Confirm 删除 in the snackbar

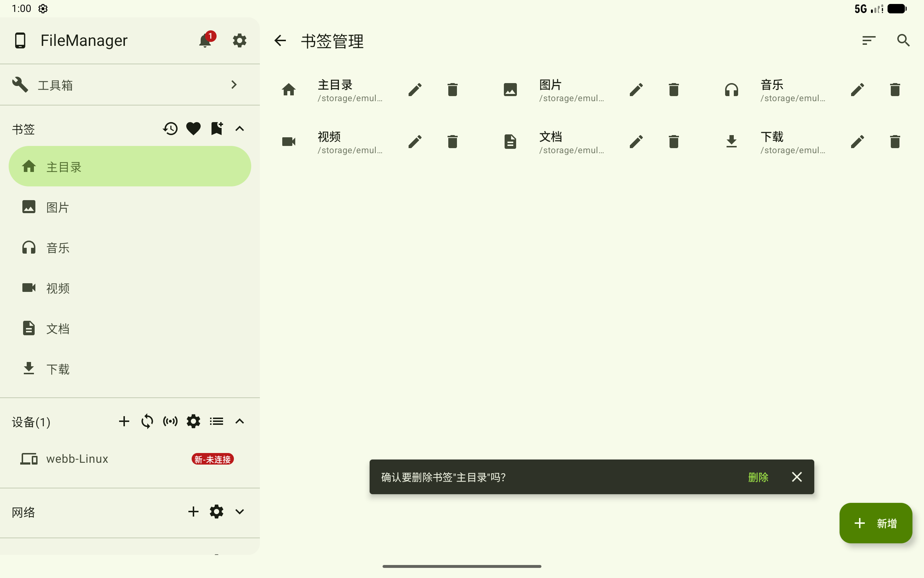tap(758, 477)
